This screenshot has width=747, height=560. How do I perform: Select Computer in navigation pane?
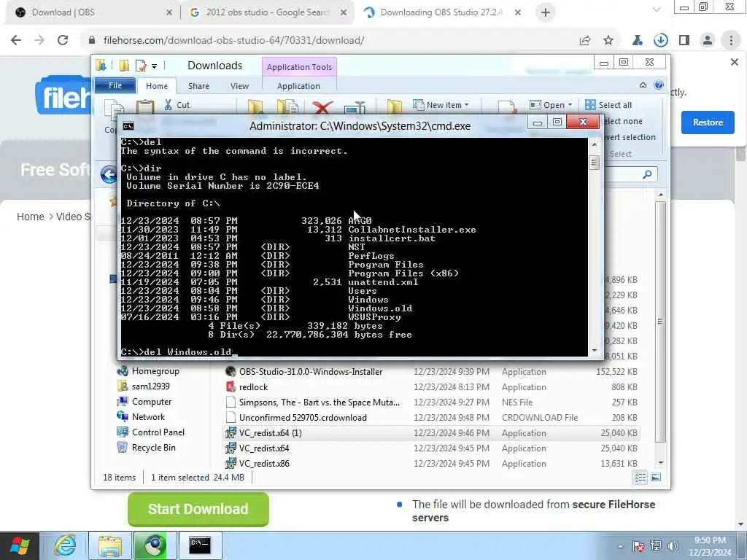pos(145,402)
